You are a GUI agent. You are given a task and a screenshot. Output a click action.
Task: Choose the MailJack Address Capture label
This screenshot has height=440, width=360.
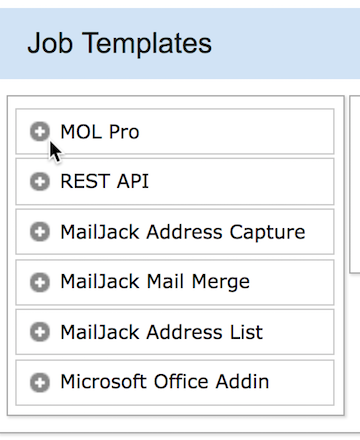coord(183,232)
